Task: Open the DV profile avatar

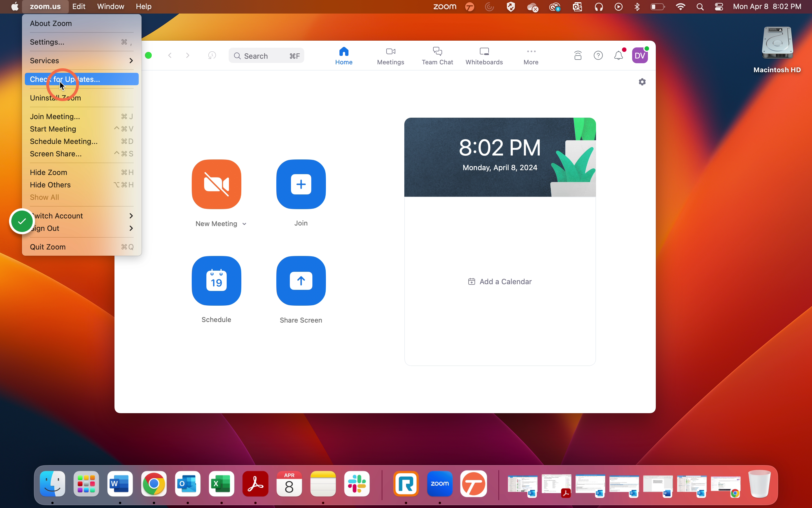Action: pyautogui.click(x=640, y=55)
